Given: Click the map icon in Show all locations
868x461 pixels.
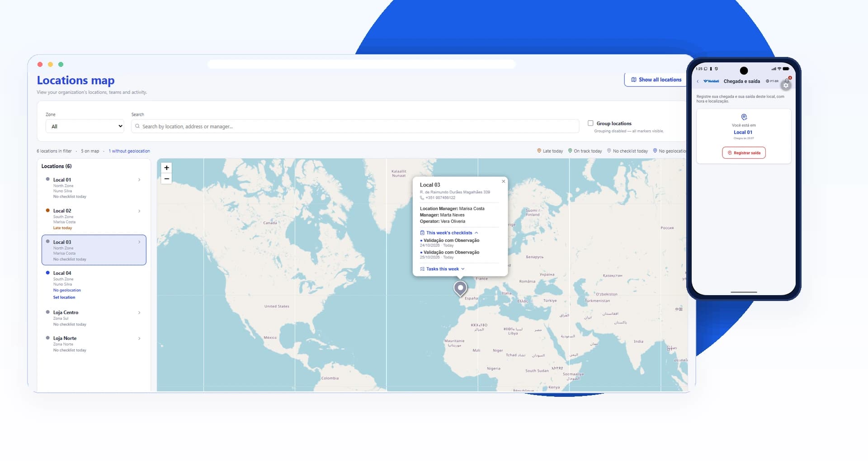Looking at the screenshot, I should click(x=634, y=80).
